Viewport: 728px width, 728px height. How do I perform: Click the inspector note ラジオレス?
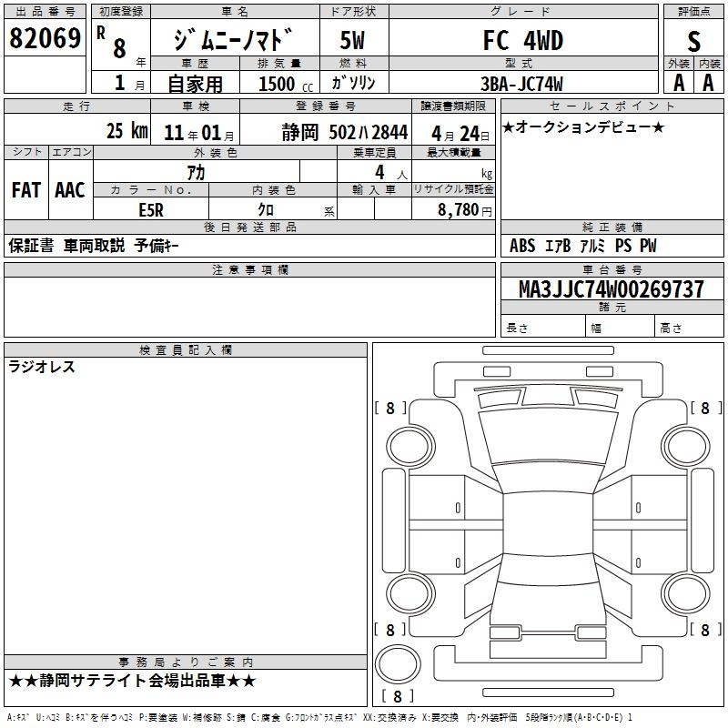click(42, 367)
